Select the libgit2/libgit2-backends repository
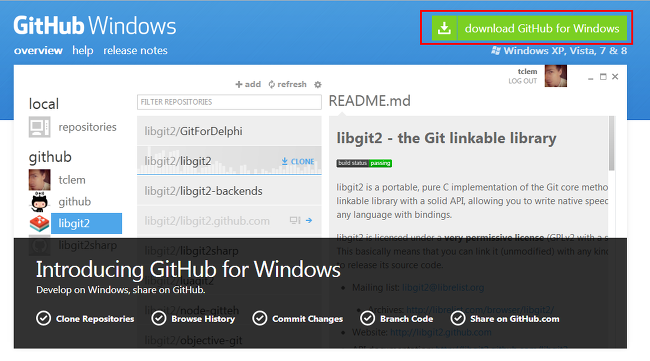The image size is (650, 361). point(229,191)
